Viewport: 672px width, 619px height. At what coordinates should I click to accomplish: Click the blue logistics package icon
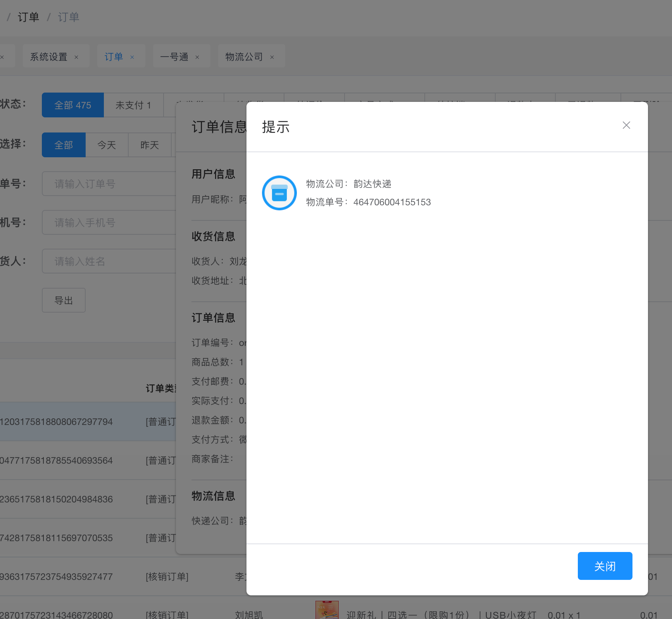pos(279,193)
